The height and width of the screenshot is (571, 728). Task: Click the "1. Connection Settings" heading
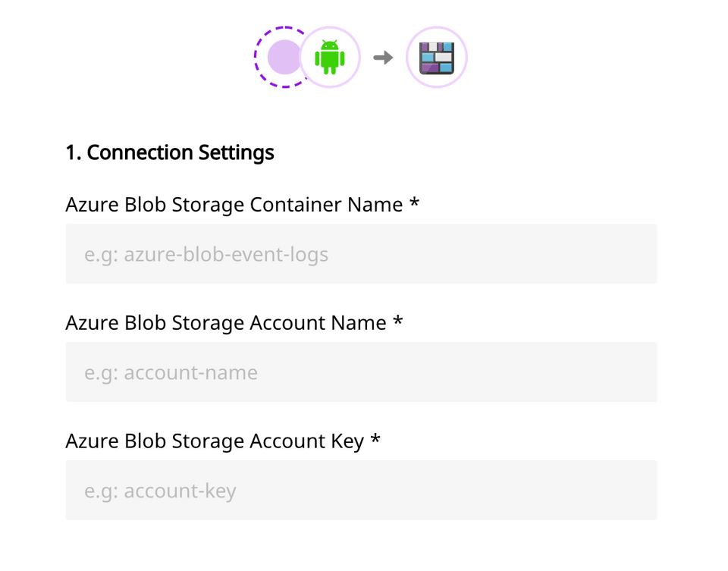[170, 152]
